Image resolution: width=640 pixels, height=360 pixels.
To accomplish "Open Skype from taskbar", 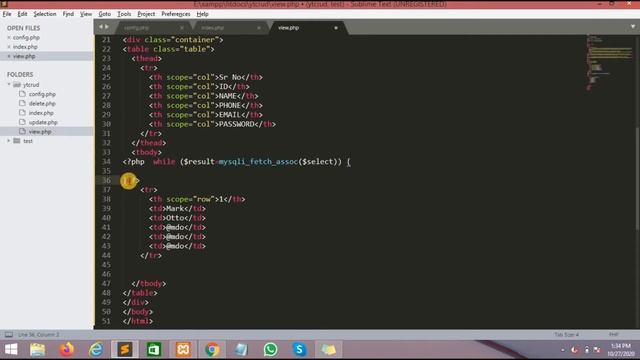I will click(299, 350).
